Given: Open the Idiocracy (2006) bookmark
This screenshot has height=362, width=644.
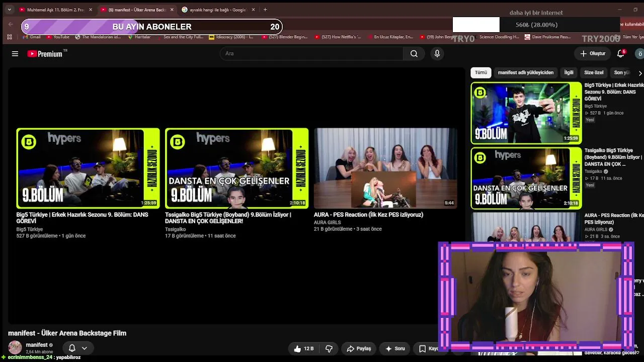Looking at the screenshot, I should point(231,37).
